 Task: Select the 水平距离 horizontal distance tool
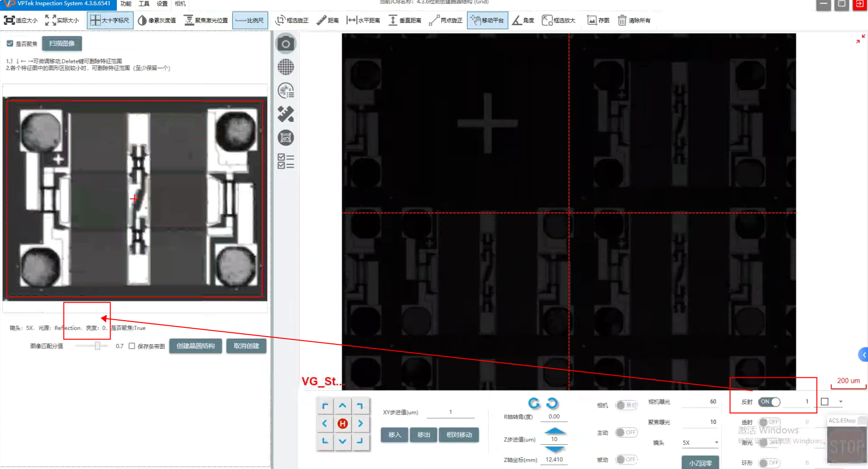click(363, 20)
